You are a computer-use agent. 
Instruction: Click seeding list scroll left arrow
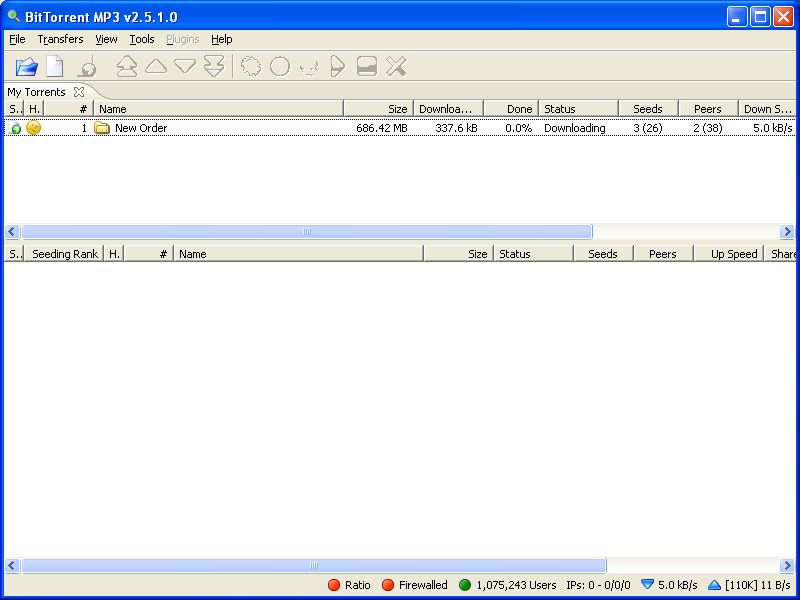tap(12, 565)
